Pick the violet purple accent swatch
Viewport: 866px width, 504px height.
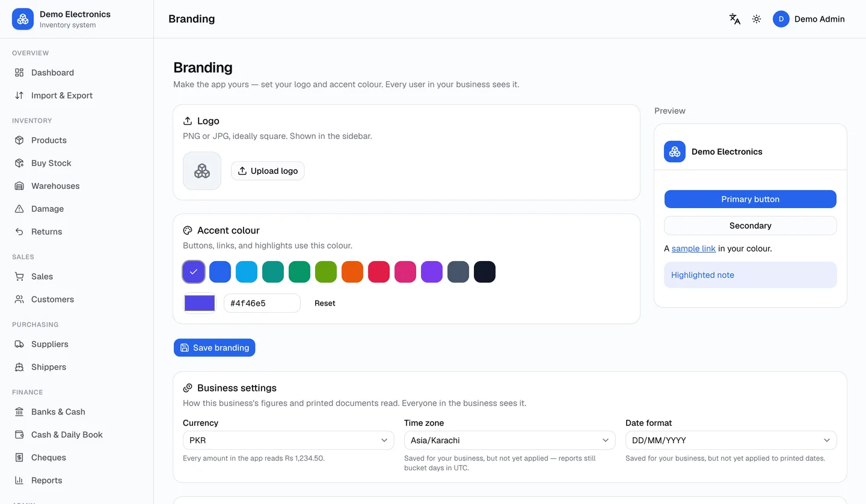point(432,272)
